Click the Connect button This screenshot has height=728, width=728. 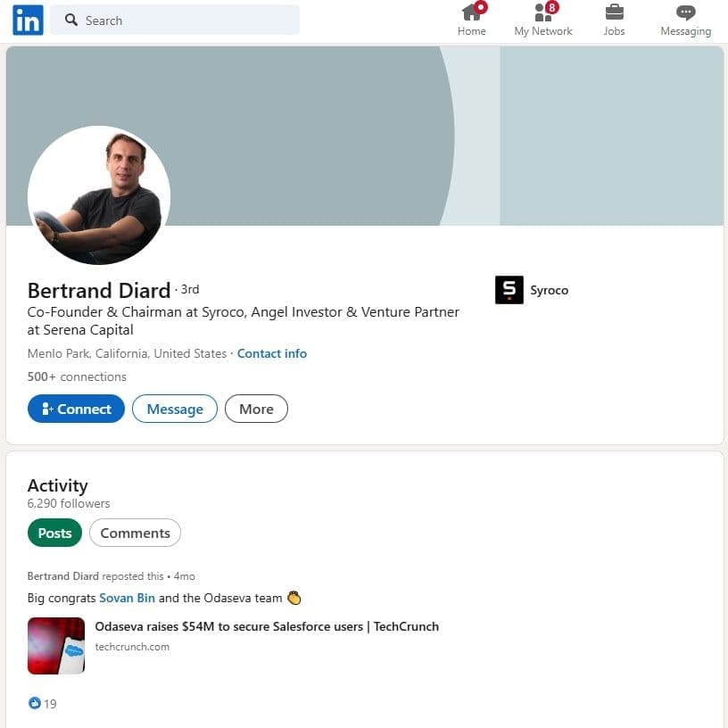pos(76,409)
